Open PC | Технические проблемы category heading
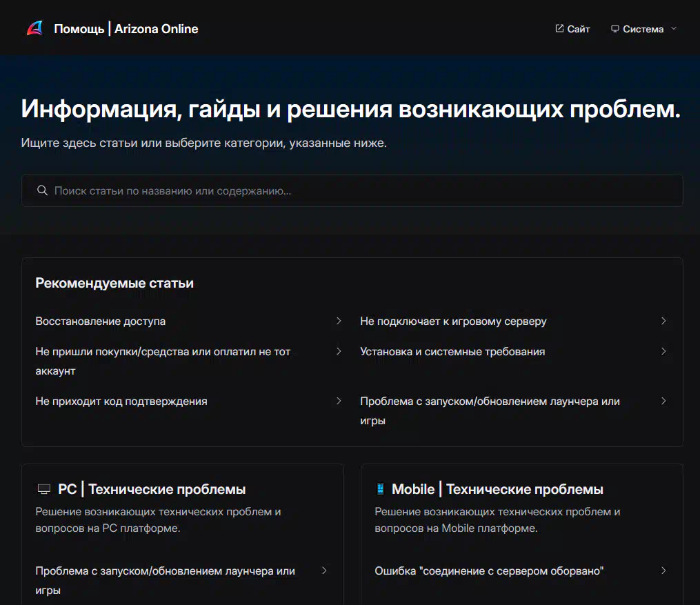The image size is (700, 605). click(x=152, y=489)
